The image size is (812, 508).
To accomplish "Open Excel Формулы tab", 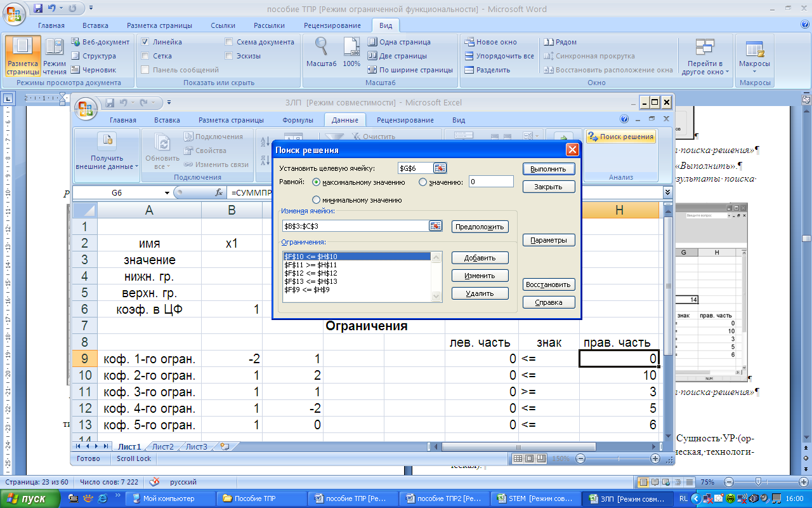I will [298, 120].
